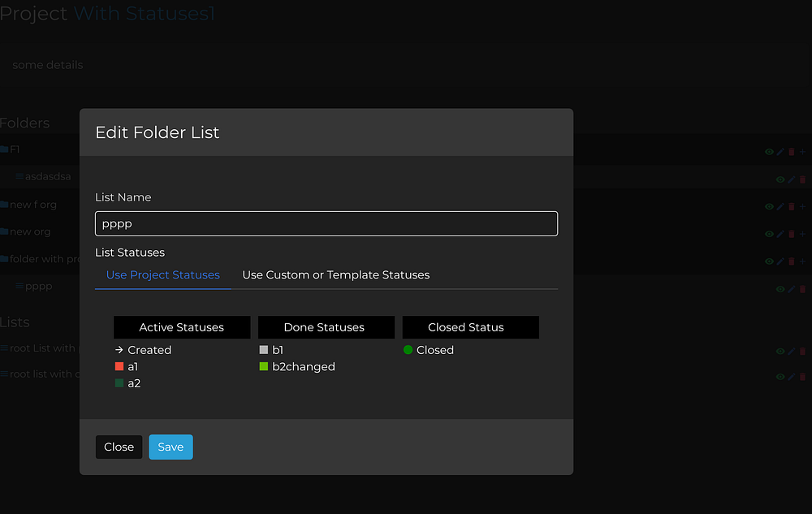Image resolution: width=812 pixels, height=514 pixels.
Task: Delete the asdasdsa list using its trash icon
Action: pyautogui.click(x=803, y=179)
